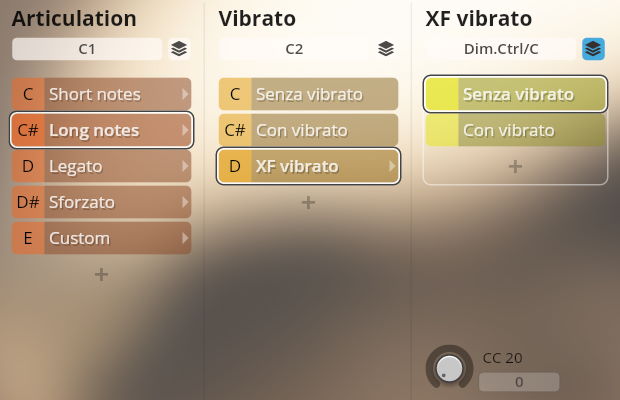Add a new Articulation slot with plus

click(101, 274)
